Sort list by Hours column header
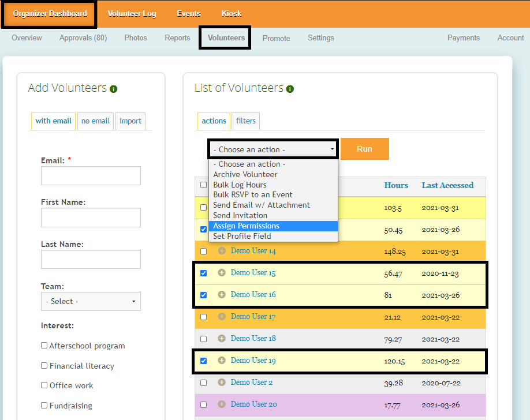This screenshot has width=530, height=420. (396, 185)
